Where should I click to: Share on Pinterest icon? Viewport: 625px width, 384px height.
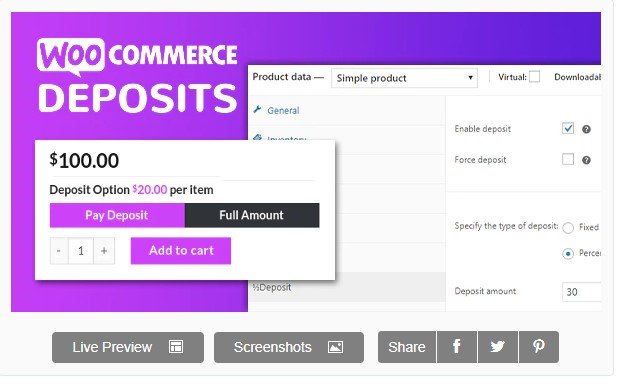coord(539,347)
